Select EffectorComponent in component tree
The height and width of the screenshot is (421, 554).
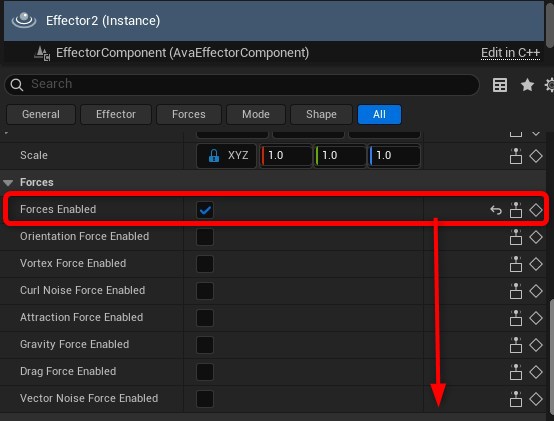pos(182,53)
